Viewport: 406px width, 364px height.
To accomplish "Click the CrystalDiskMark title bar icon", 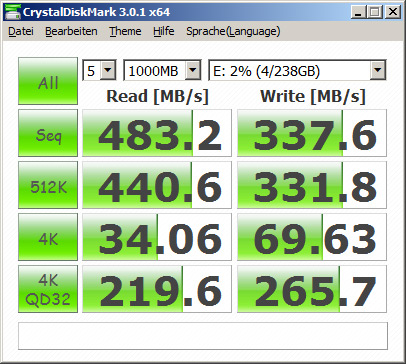I will point(13,12).
